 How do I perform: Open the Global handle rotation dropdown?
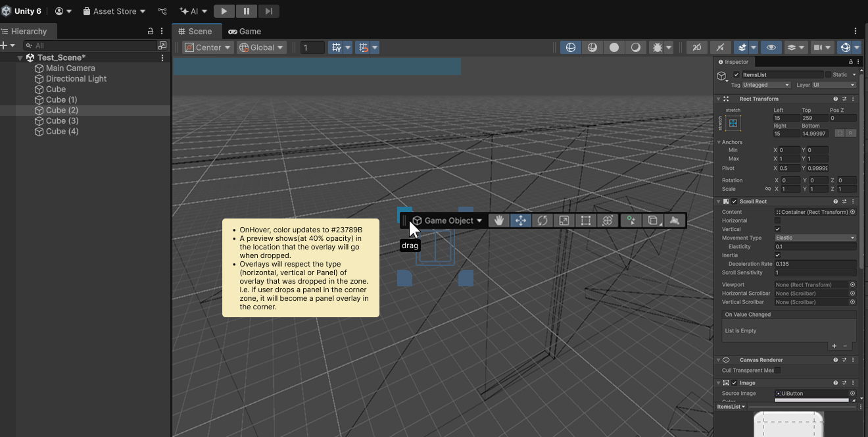(x=262, y=47)
